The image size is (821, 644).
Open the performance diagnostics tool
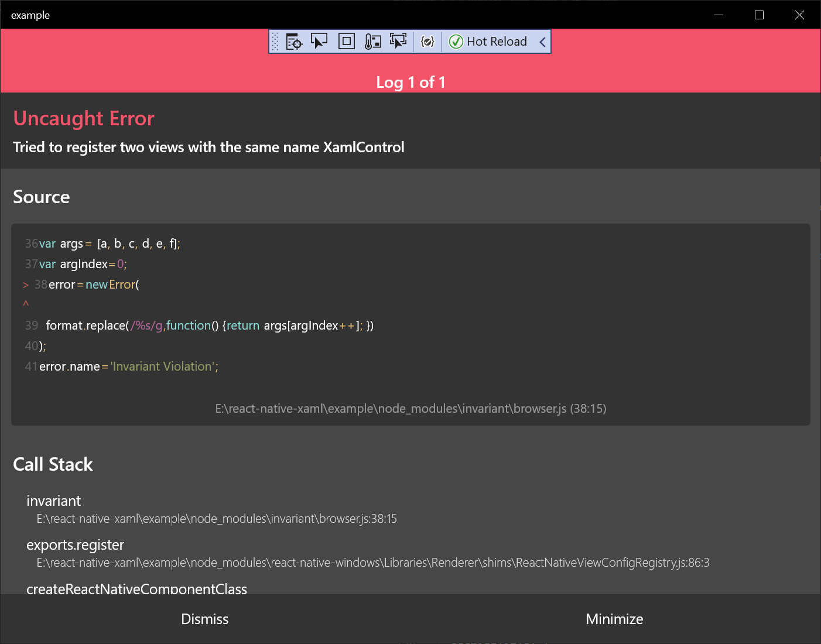(x=372, y=41)
